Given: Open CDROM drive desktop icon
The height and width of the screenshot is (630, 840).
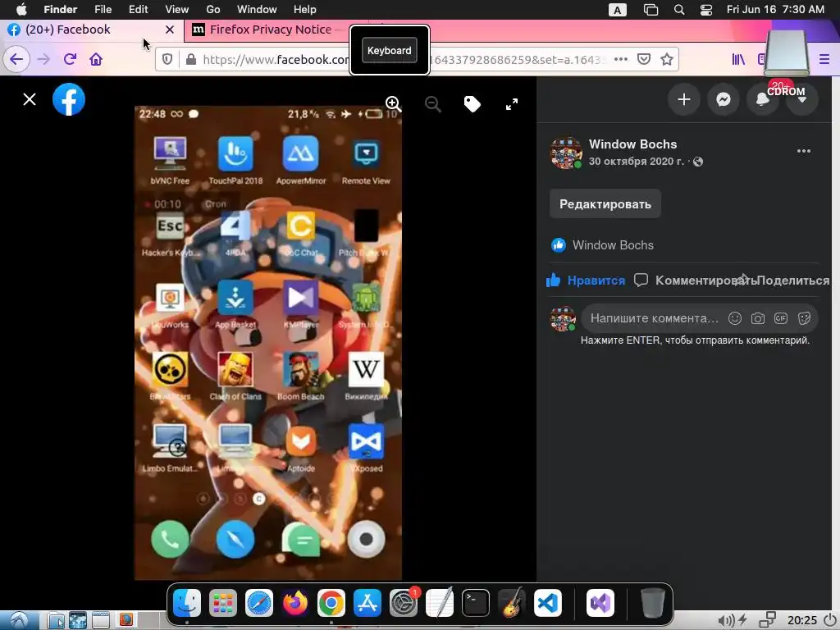Looking at the screenshot, I should (x=786, y=63).
